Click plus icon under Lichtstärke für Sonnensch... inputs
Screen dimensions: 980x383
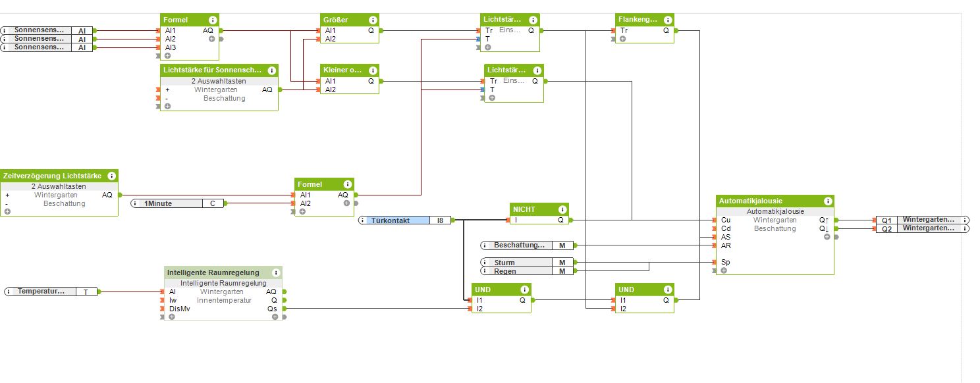coord(167,107)
